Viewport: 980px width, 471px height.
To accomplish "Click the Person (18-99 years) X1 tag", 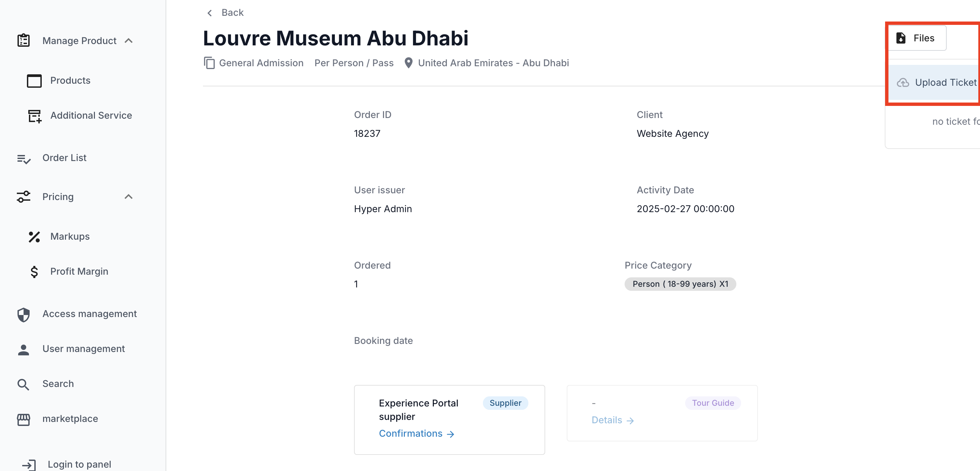I will [x=680, y=284].
